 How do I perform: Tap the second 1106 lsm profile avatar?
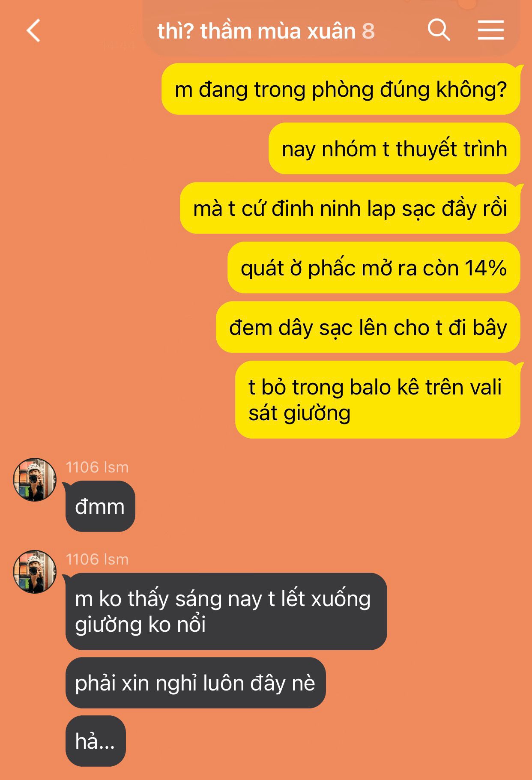tap(35, 572)
